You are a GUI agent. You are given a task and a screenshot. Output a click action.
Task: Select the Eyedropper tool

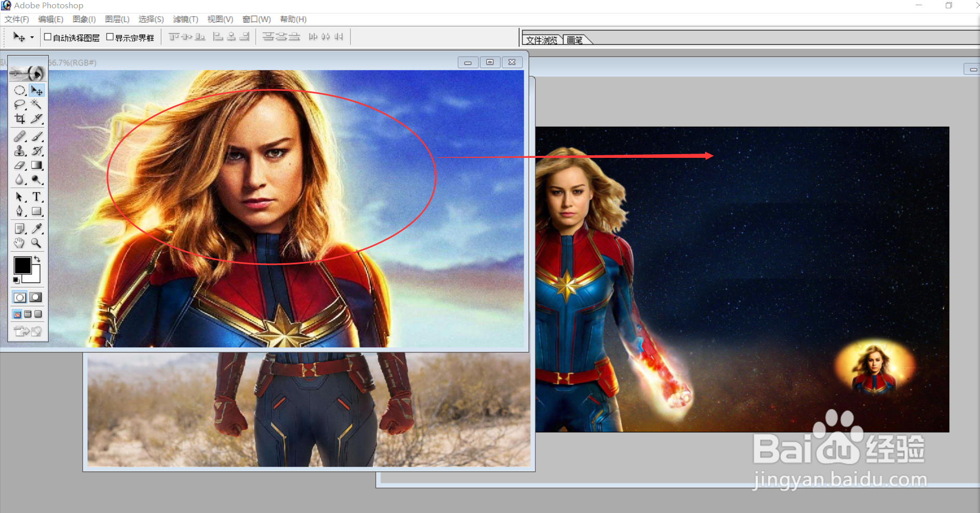tap(36, 228)
